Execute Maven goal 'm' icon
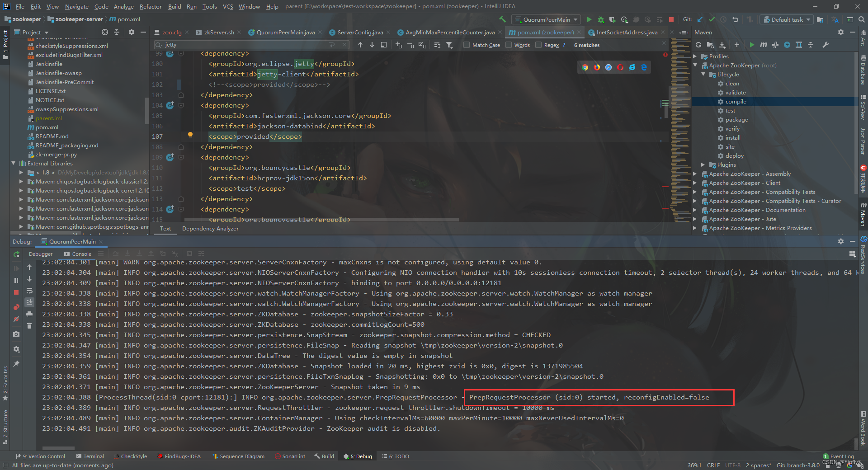The image size is (868, 470). (763, 45)
